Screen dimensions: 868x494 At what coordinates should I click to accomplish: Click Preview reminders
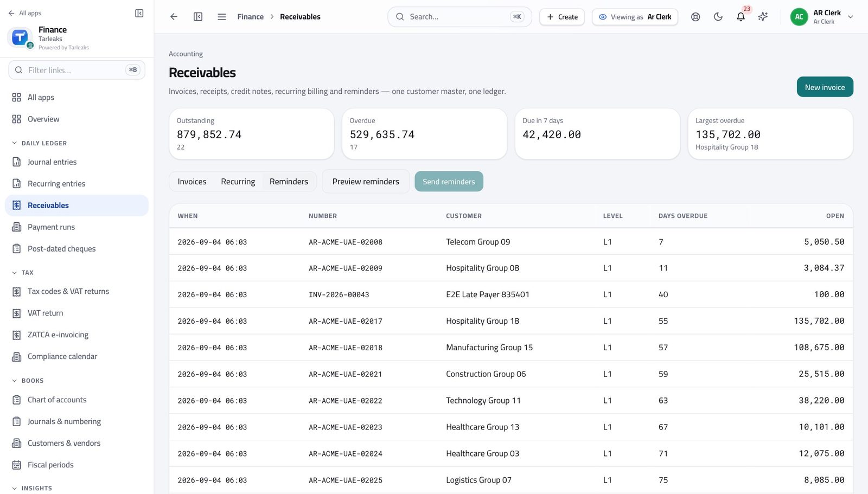point(366,182)
